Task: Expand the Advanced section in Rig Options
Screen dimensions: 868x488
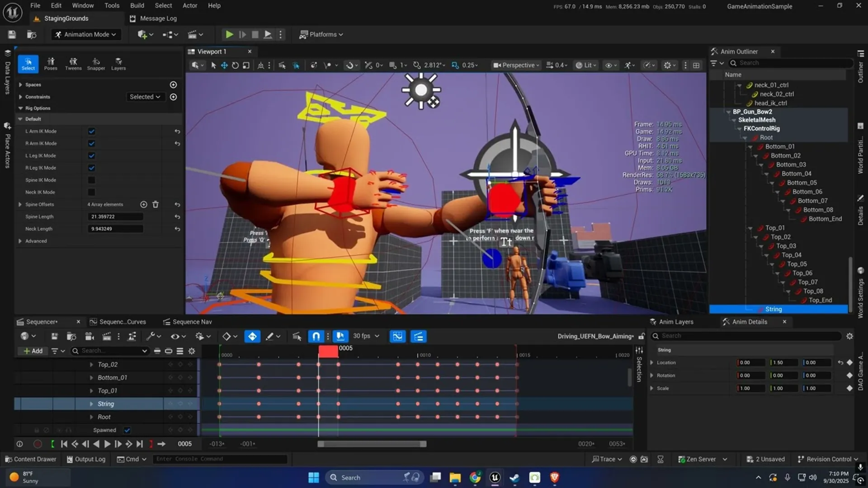Action: tap(35, 241)
